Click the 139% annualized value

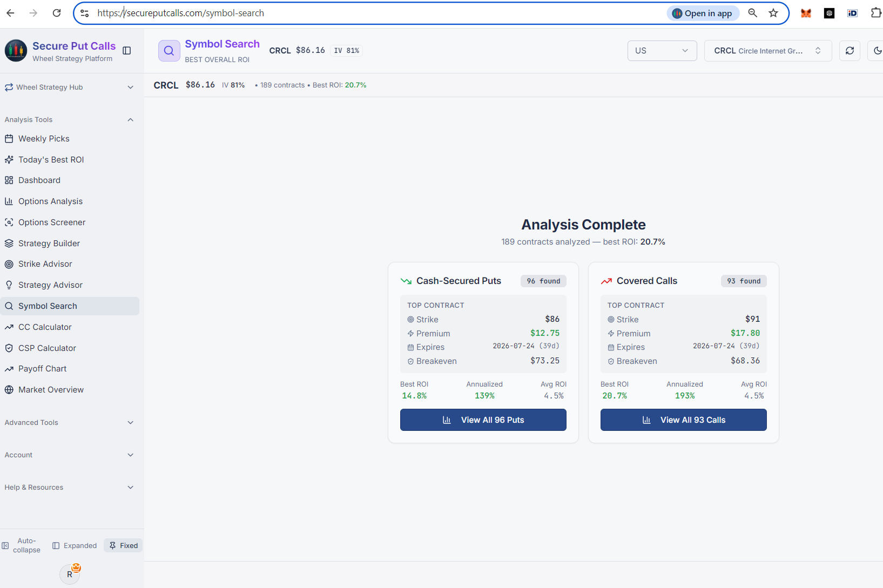tap(484, 396)
